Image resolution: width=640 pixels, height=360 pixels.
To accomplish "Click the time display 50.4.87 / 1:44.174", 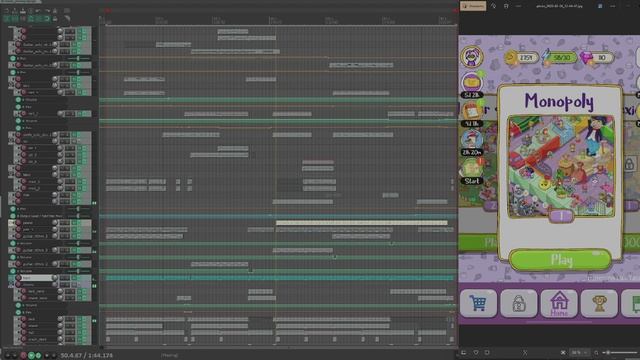I will [87, 356].
